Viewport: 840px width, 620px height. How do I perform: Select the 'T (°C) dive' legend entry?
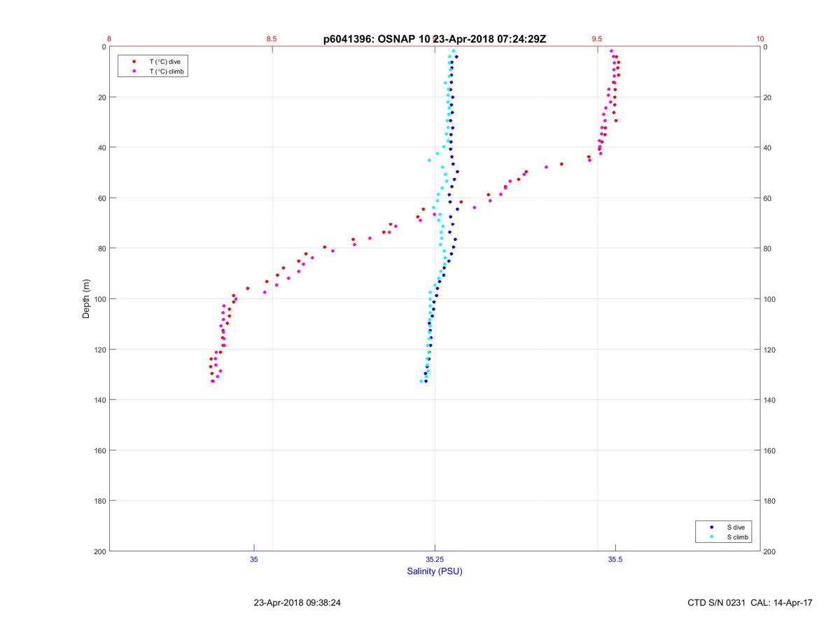pyautogui.click(x=164, y=62)
